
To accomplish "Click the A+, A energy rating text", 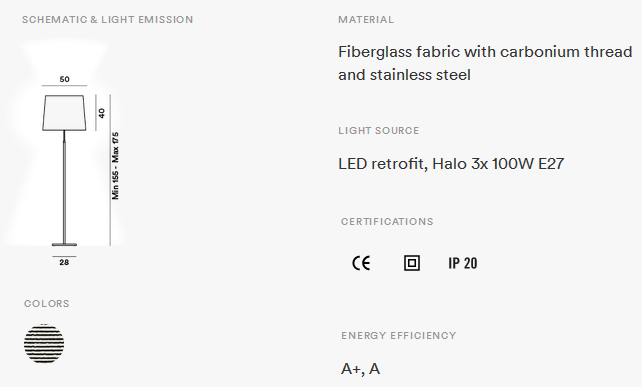I will coord(360,369).
